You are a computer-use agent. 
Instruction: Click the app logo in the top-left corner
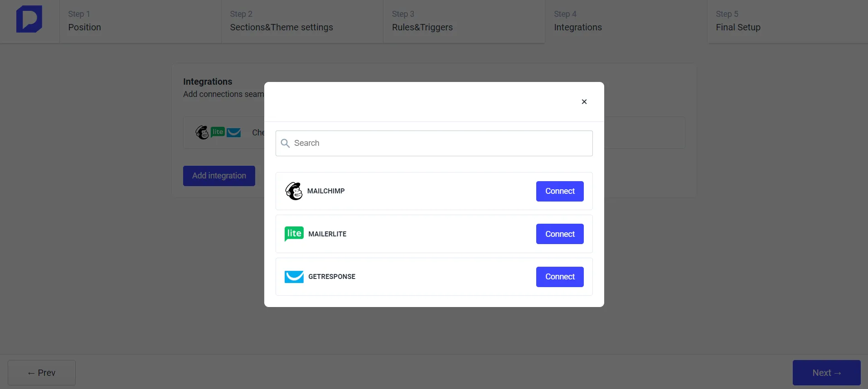pyautogui.click(x=29, y=19)
